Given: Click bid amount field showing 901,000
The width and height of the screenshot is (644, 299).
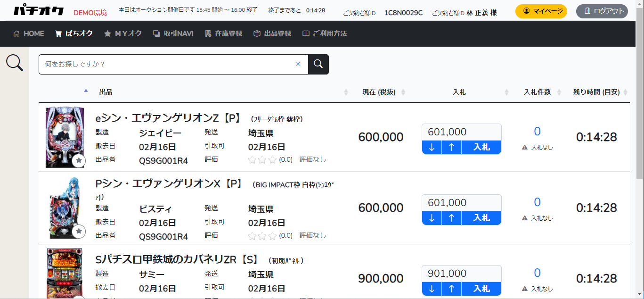Looking at the screenshot, I should click(x=462, y=274).
